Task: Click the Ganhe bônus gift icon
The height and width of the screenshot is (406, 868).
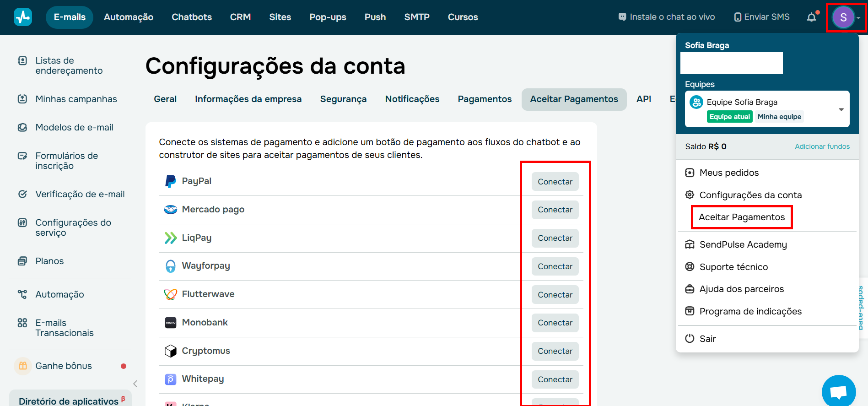Action: (x=23, y=366)
